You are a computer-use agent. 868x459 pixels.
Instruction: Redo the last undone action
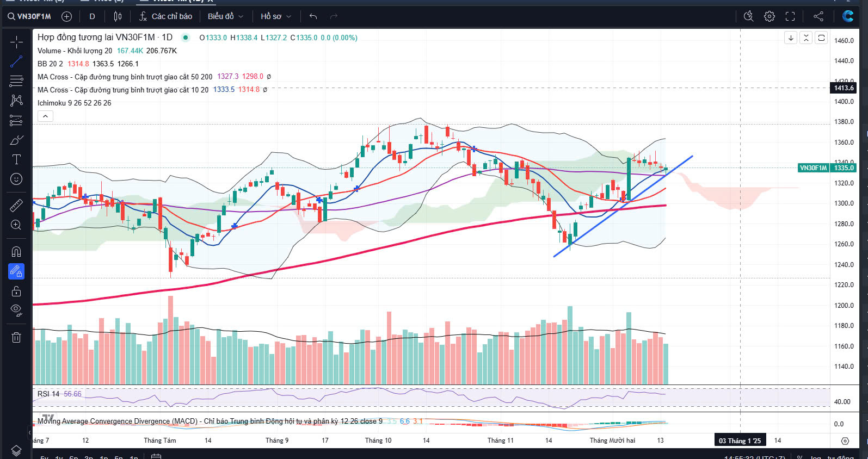[x=334, y=16]
